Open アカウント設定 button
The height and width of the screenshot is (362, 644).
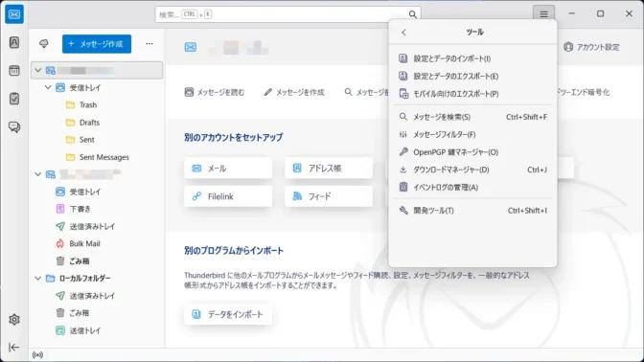point(592,47)
